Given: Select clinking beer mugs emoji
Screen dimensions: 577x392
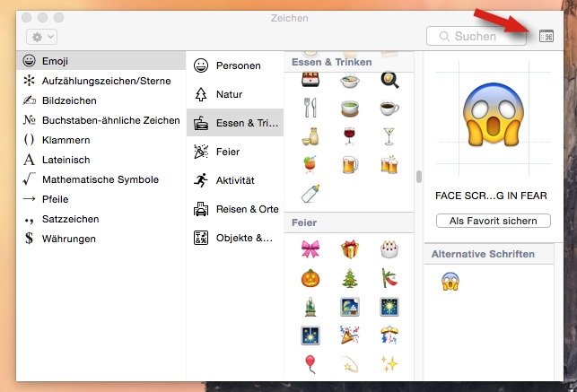Looking at the screenshot, I should coord(389,164).
